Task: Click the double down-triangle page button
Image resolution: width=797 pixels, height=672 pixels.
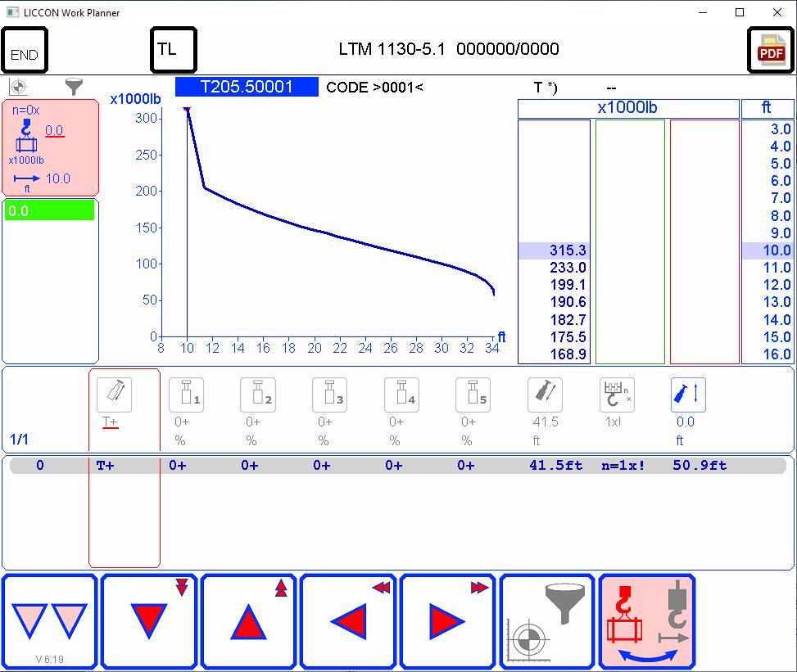Action: [49, 621]
